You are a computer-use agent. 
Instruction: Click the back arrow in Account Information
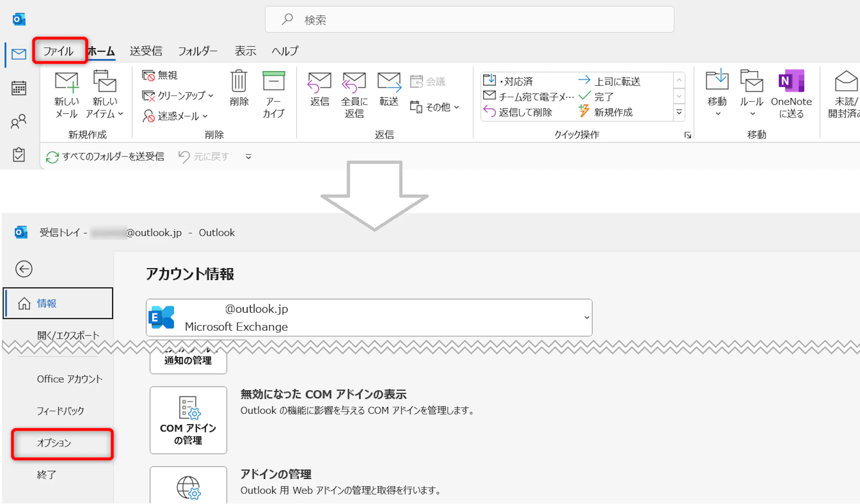pyautogui.click(x=24, y=269)
